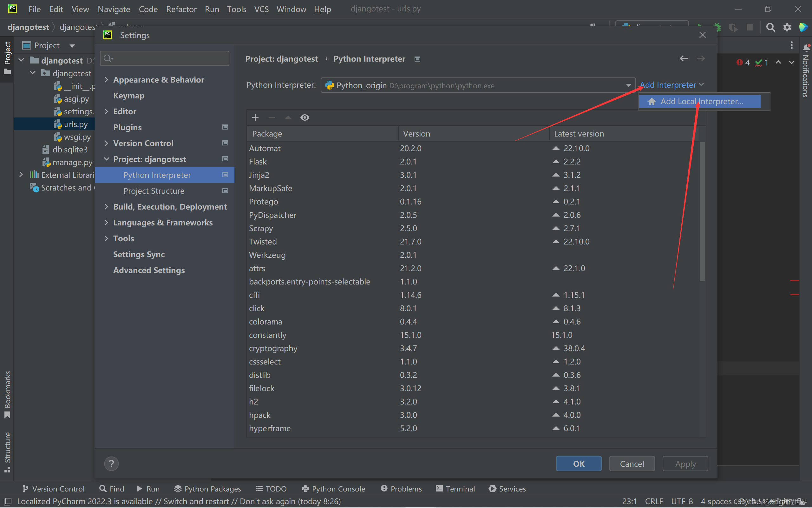
Task: Click UTF-8 encoding in status bar
Action: coord(682,501)
